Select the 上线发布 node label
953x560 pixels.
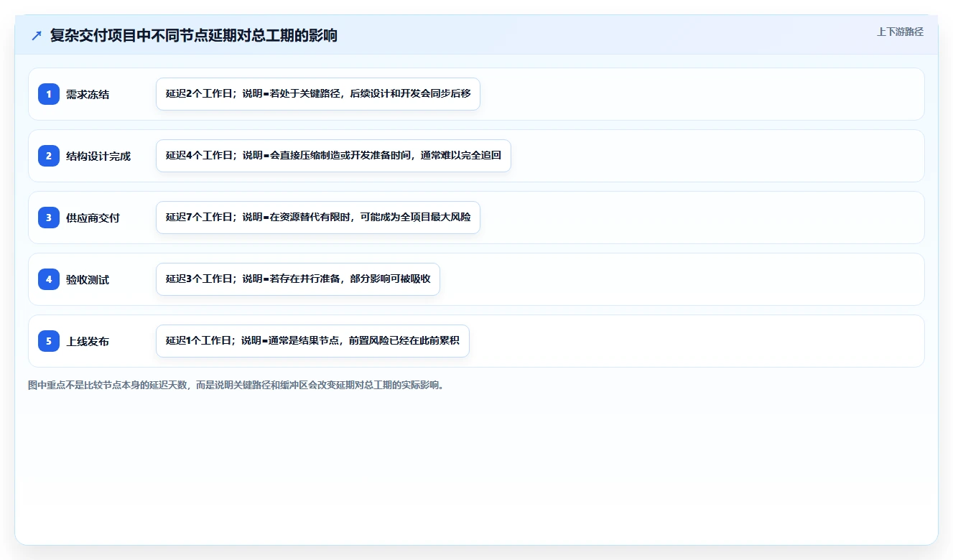[88, 342]
